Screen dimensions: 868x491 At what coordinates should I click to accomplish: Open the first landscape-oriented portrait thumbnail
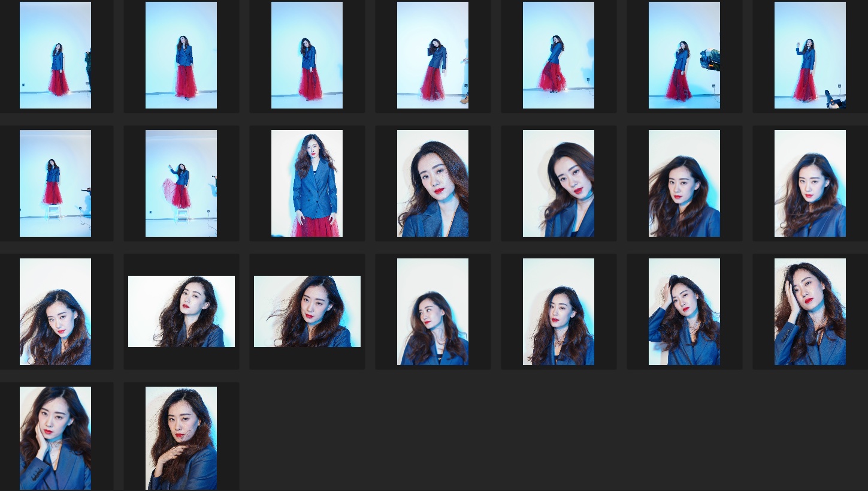click(x=181, y=312)
